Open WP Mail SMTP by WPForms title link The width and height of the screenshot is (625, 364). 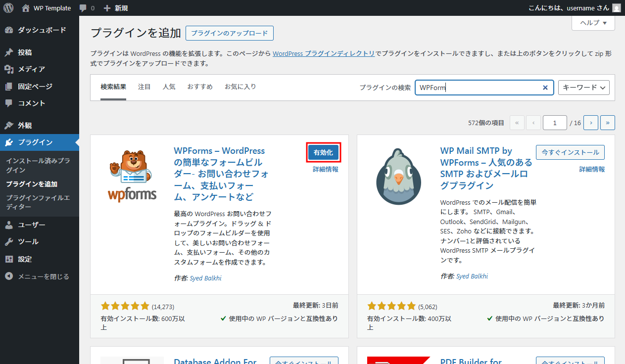tap(486, 168)
